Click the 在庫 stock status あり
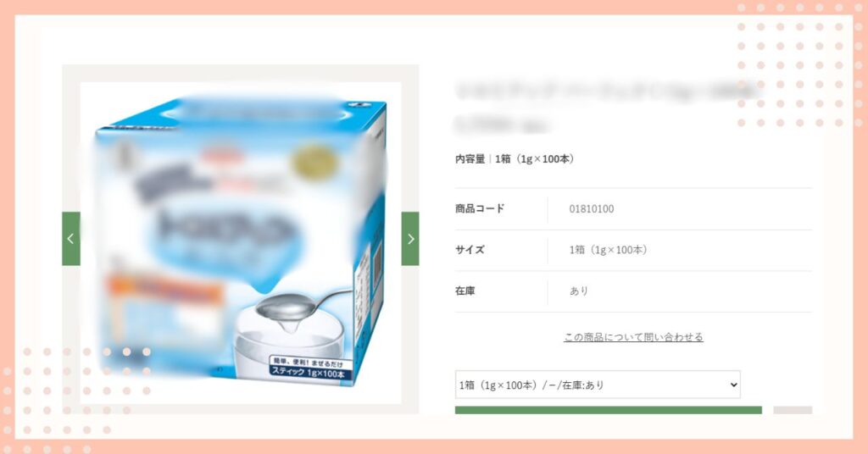 pyautogui.click(x=578, y=291)
